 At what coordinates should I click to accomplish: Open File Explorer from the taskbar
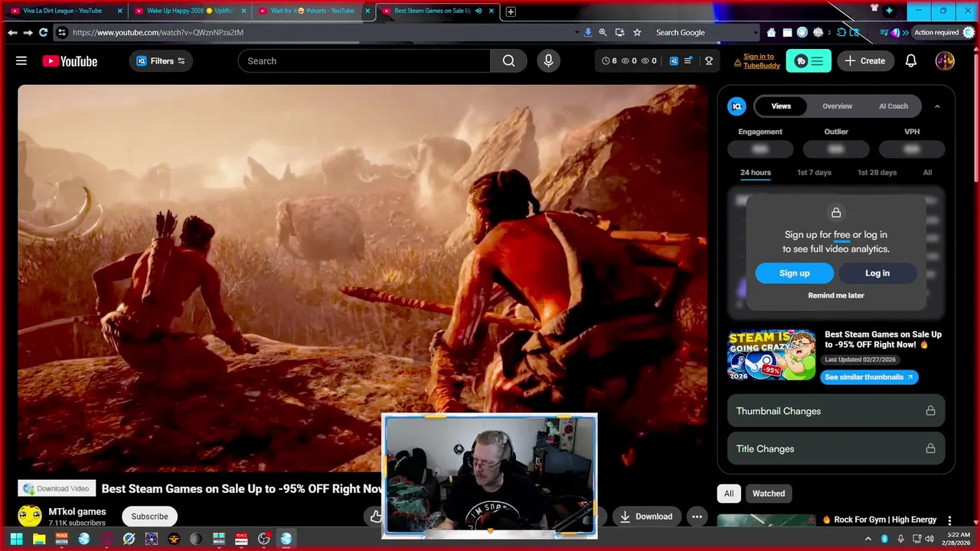(39, 539)
